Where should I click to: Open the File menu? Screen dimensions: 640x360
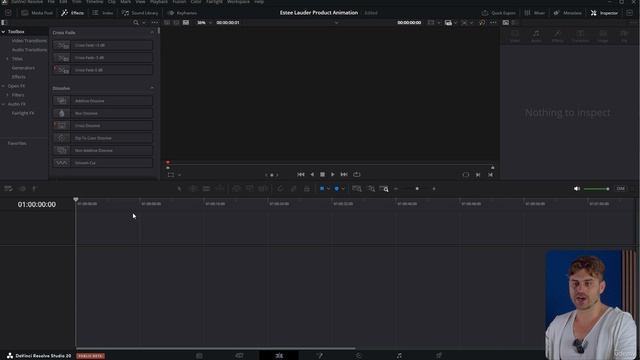coord(51,2)
